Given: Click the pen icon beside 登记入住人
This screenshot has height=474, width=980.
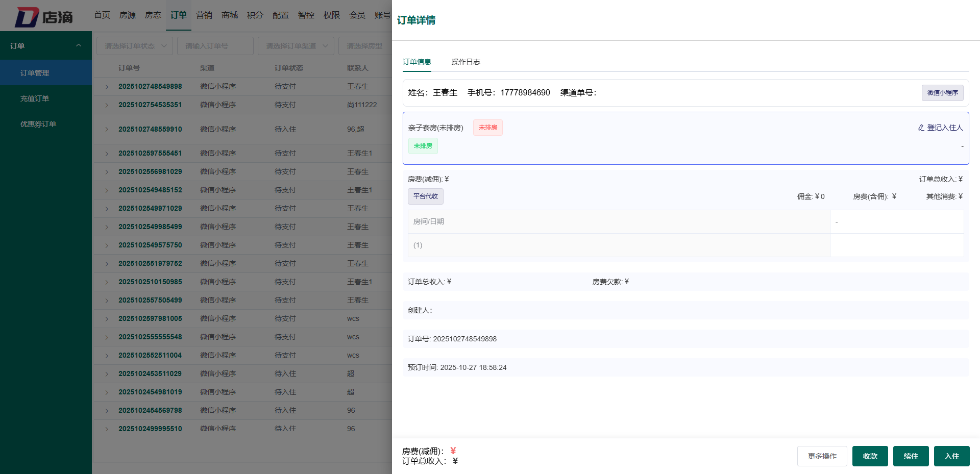Looking at the screenshot, I should click(x=921, y=128).
